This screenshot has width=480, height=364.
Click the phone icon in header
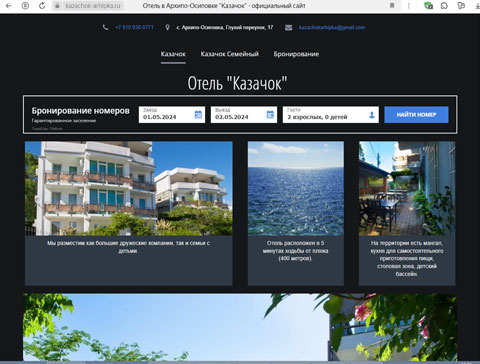click(105, 27)
